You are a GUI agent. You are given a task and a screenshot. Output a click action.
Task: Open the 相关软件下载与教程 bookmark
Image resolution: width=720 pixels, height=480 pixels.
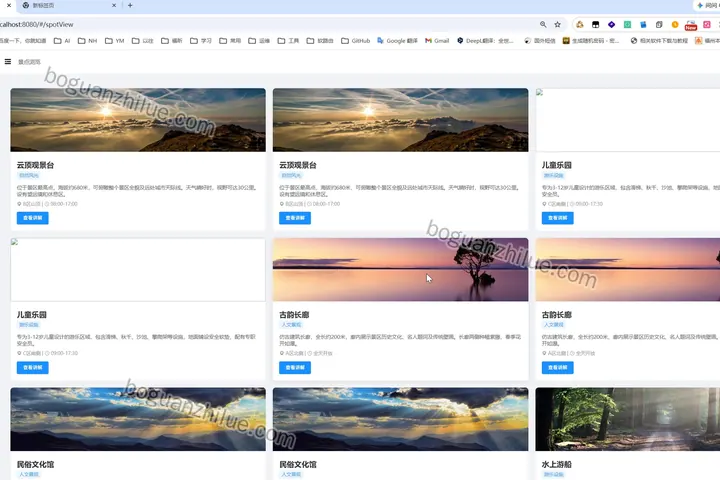coord(659,41)
